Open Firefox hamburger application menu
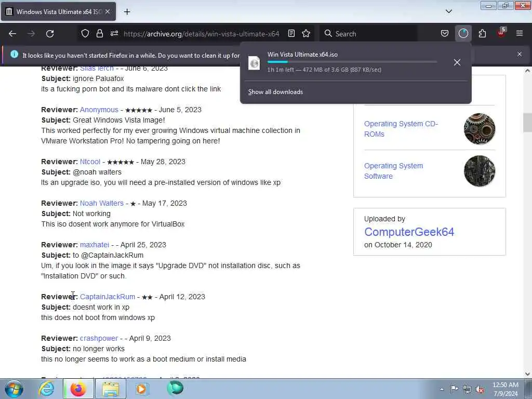This screenshot has width=532, height=399. pyautogui.click(x=520, y=34)
